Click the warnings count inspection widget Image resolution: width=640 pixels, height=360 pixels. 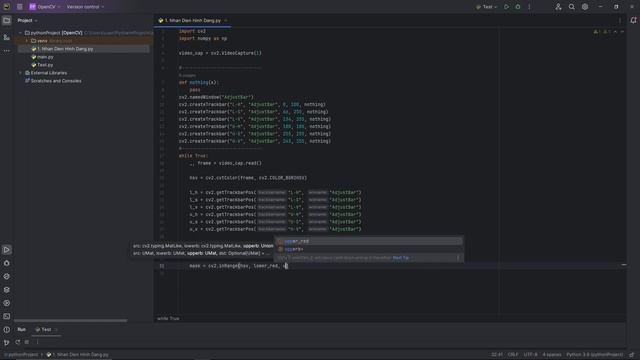602,32
